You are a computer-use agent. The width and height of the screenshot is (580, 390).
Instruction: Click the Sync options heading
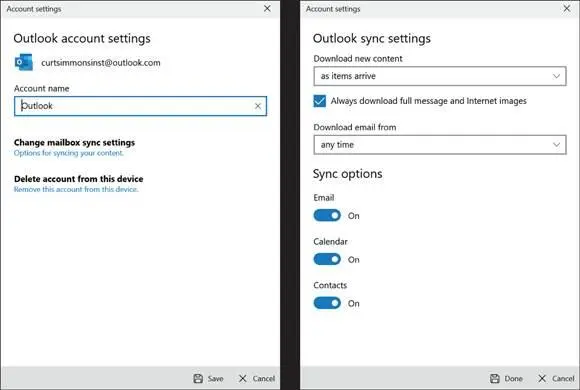click(x=347, y=174)
